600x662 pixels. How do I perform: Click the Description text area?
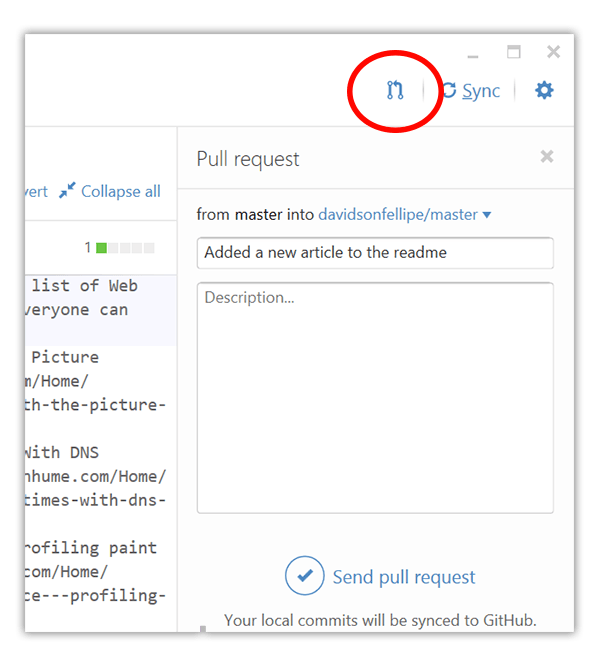pyautogui.click(x=375, y=398)
